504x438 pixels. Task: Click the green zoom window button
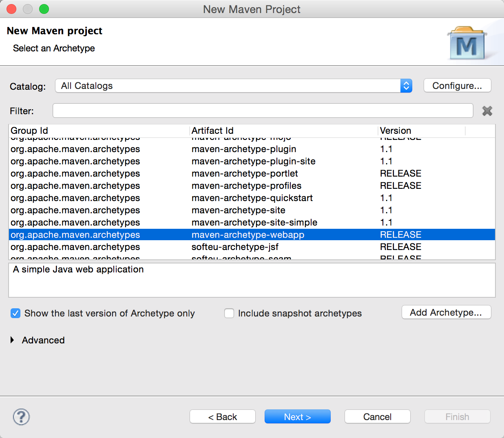(44, 9)
